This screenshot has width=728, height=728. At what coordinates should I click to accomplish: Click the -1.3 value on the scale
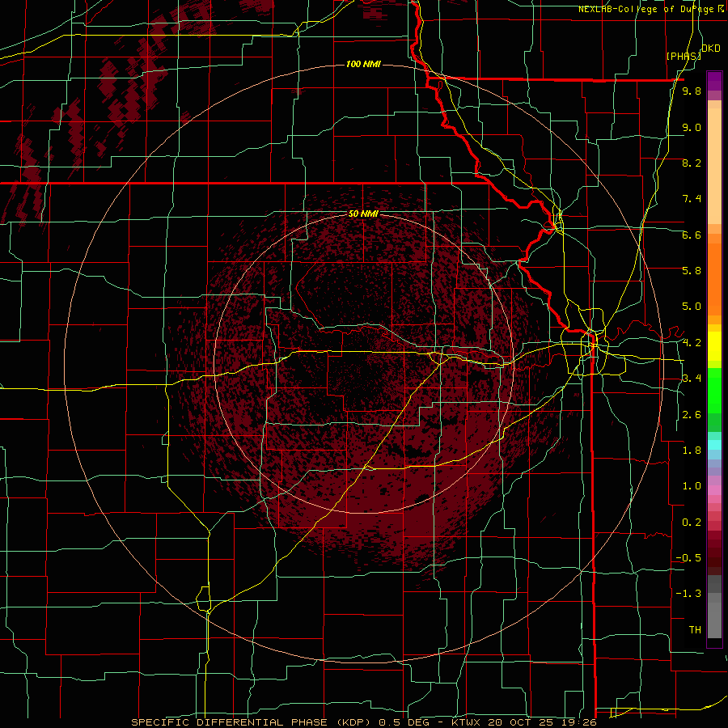688,594
